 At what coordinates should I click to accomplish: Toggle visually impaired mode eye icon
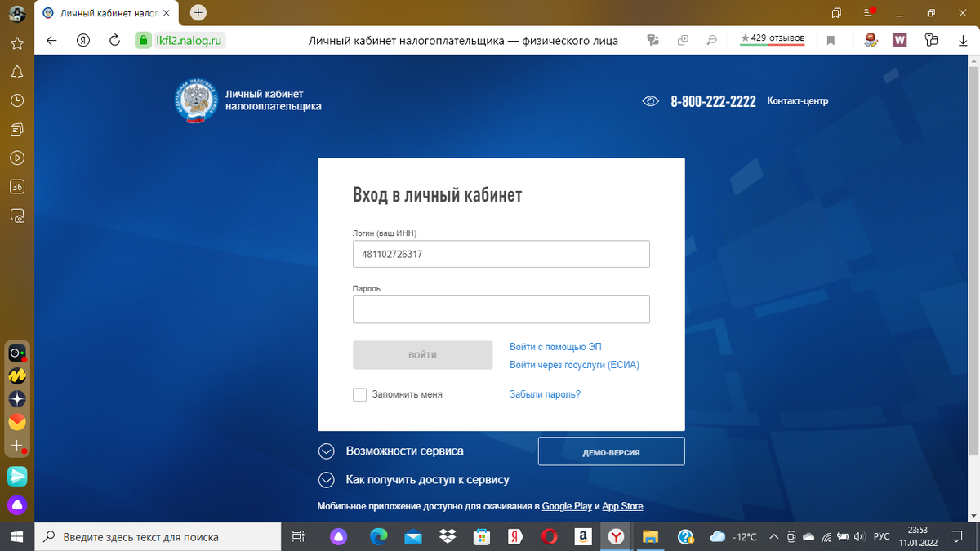coord(651,101)
